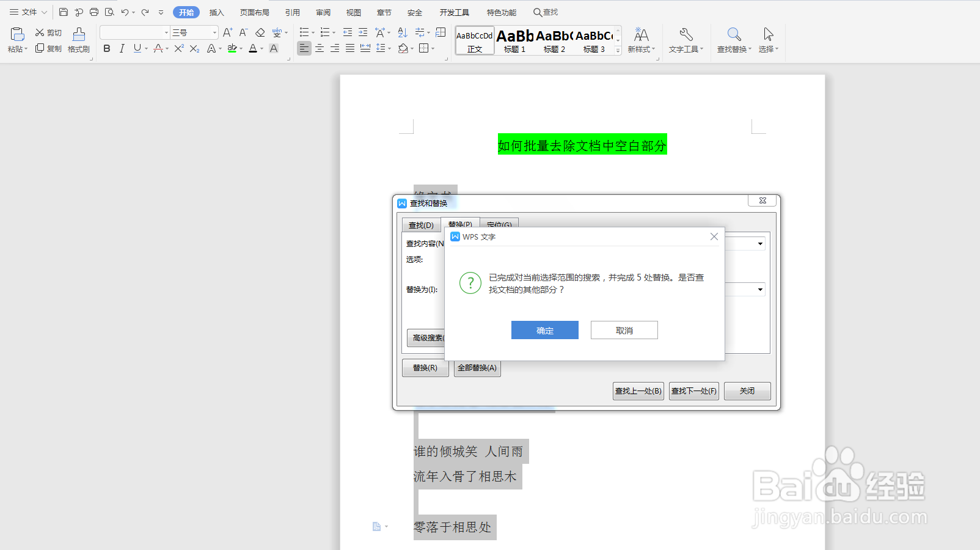Click 确定 in WPS message box
The height and width of the screenshot is (550, 980).
tap(545, 330)
